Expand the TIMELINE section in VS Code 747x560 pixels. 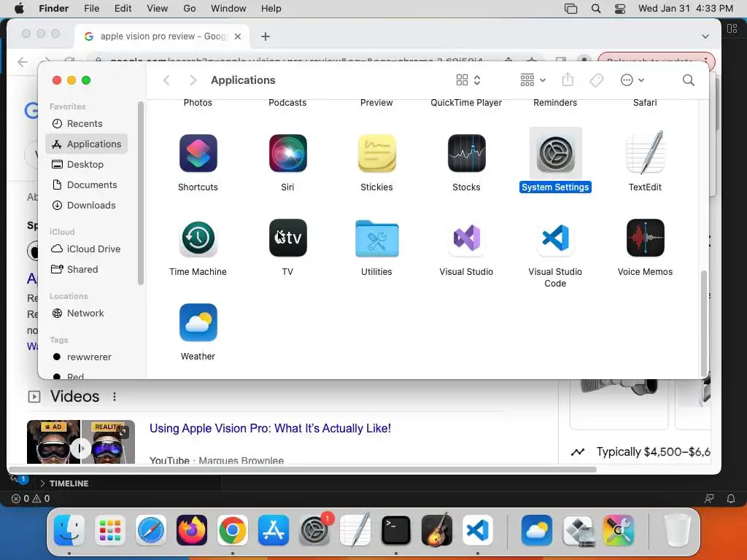64,483
